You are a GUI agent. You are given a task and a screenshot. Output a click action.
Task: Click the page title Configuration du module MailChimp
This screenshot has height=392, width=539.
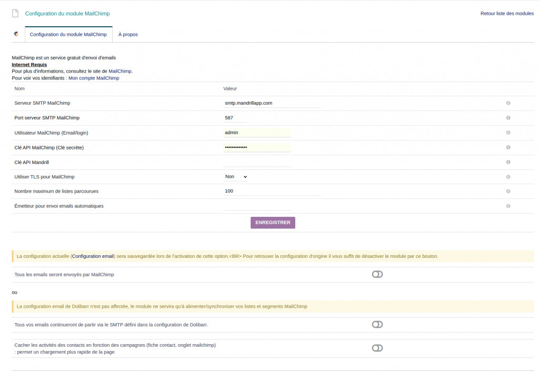[67, 13]
